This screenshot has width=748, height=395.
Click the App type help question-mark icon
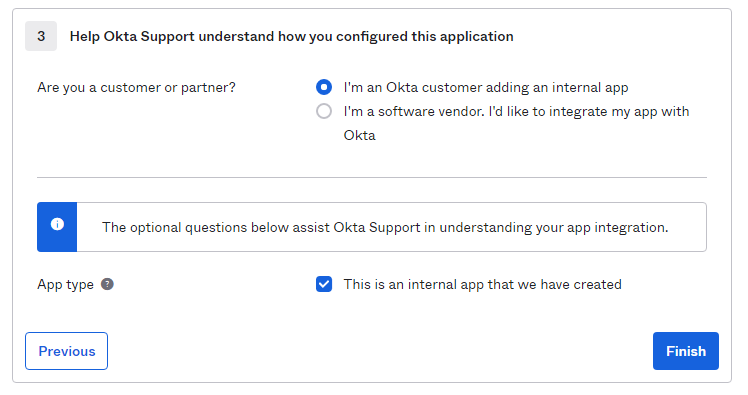coord(107,284)
